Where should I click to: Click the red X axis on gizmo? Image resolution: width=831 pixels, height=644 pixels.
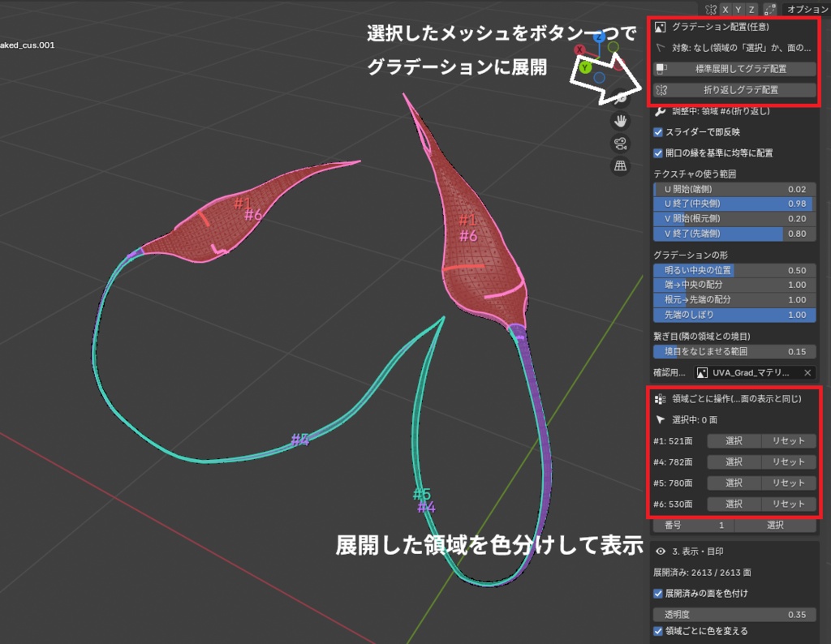[x=579, y=49]
